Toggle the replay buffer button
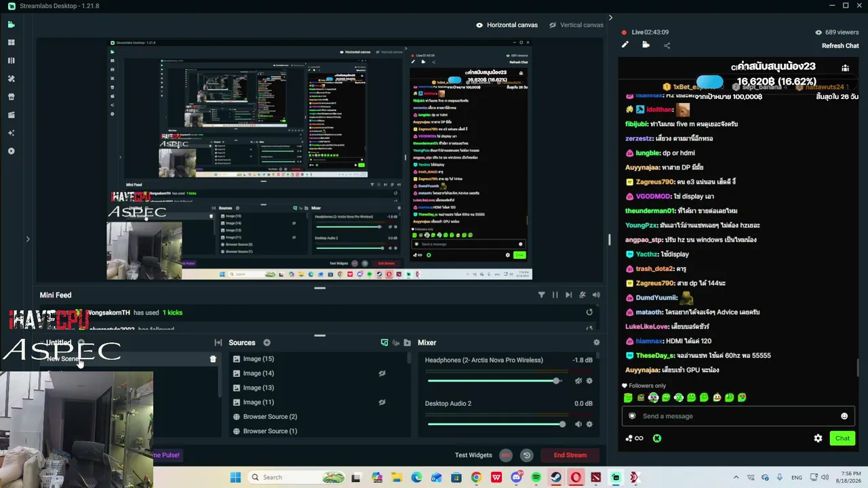Image resolution: width=868 pixels, height=488 pixels. click(526, 455)
